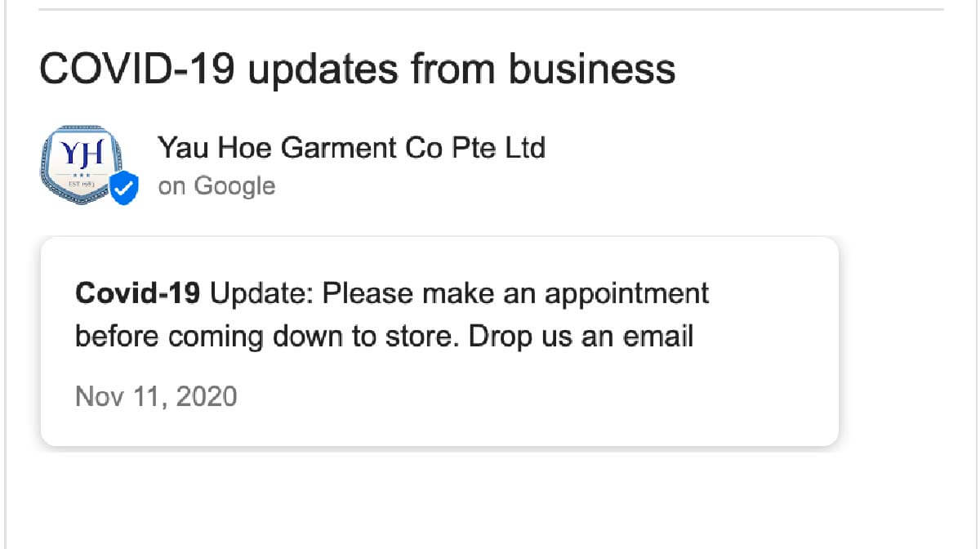This screenshot has height=549, width=980.
Task: Click the word "Google" under the business name
Action: click(234, 186)
